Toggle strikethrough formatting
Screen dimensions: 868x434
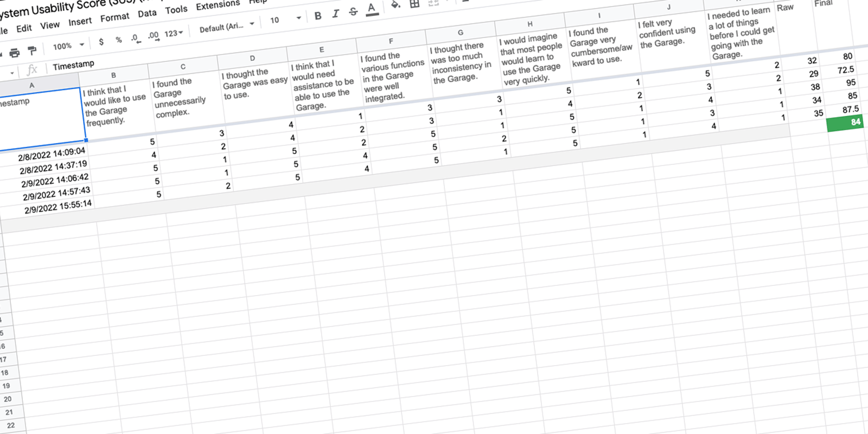coord(353,11)
